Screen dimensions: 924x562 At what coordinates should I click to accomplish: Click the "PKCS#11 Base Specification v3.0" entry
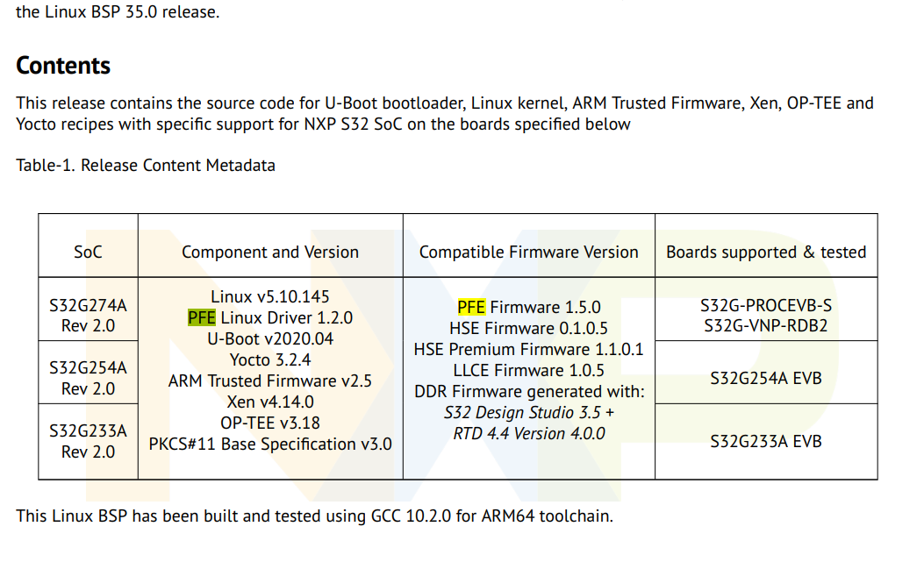270,444
